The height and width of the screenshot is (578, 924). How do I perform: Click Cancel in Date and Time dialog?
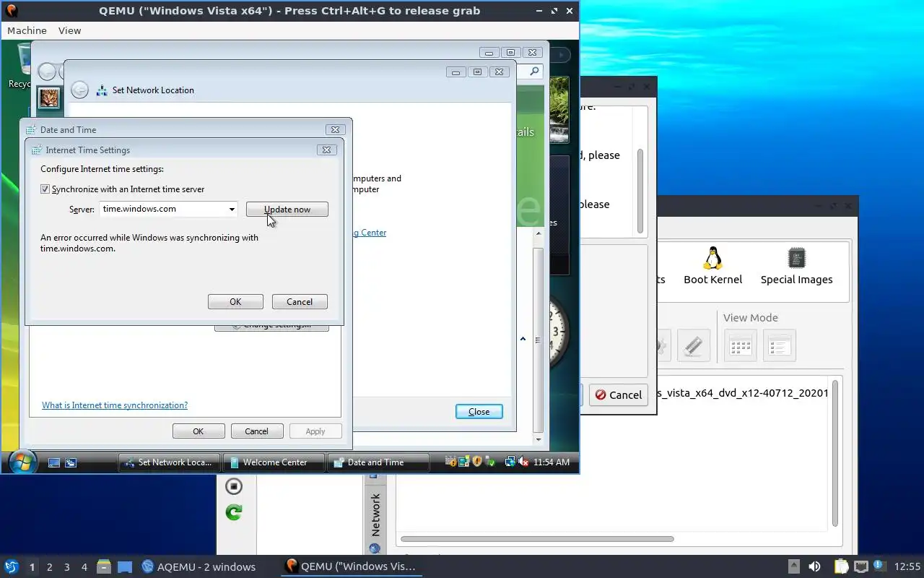[x=257, y=431]
